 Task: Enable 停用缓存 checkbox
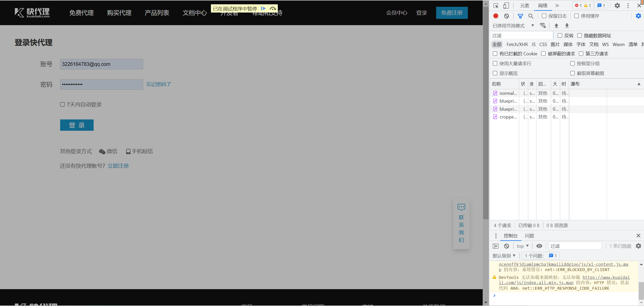point(577,16)
